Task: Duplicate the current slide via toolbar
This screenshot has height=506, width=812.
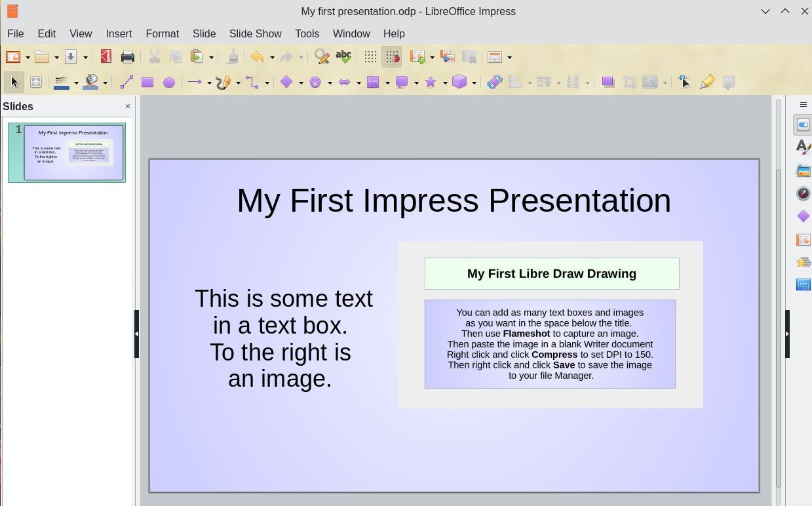Action: click(448, 57)
